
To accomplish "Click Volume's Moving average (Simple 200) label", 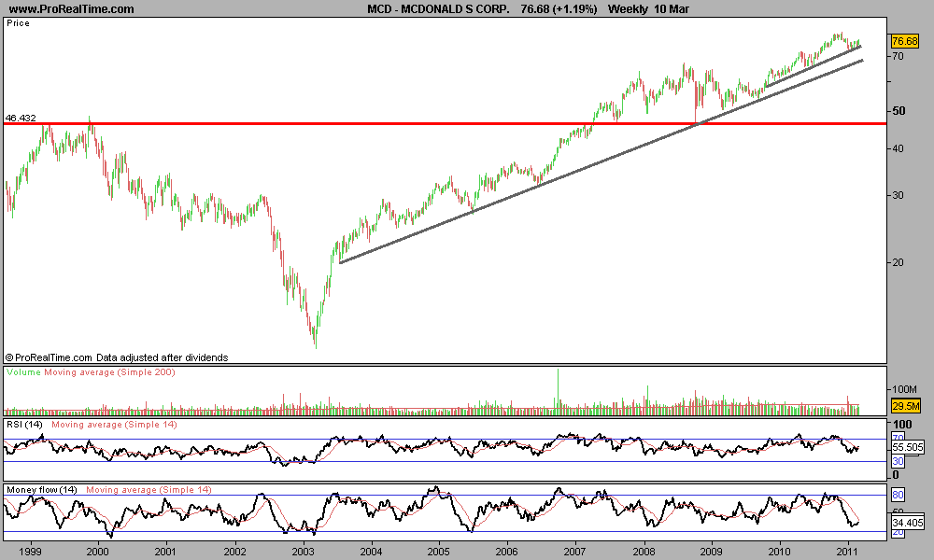I will point(109,372).
